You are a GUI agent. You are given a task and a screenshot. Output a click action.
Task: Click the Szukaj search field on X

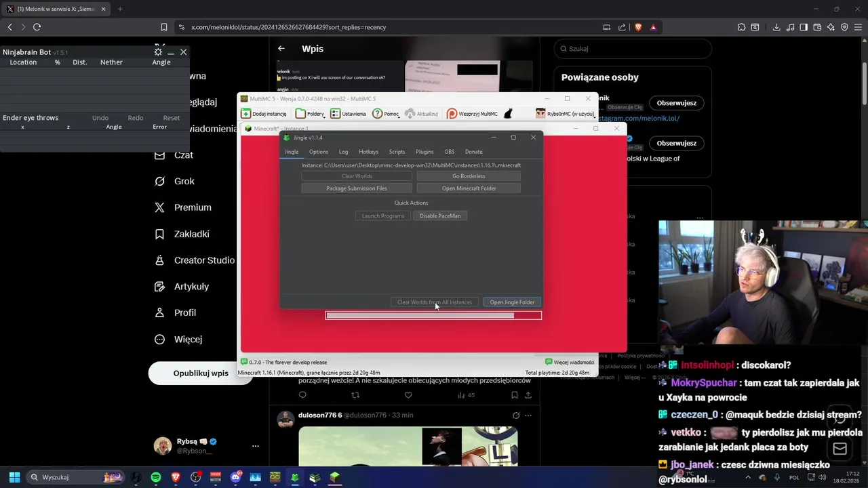pyautogui.click(x=633, y=49)
